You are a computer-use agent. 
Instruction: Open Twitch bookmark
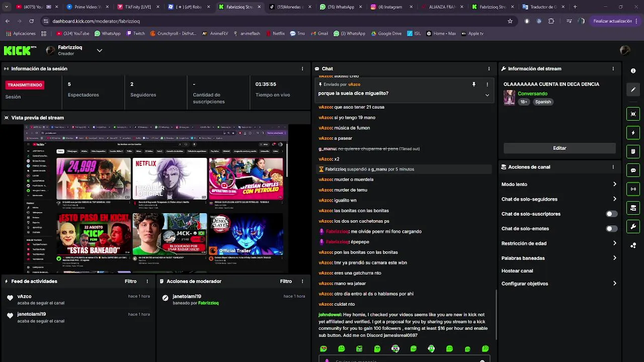point(135,34)
